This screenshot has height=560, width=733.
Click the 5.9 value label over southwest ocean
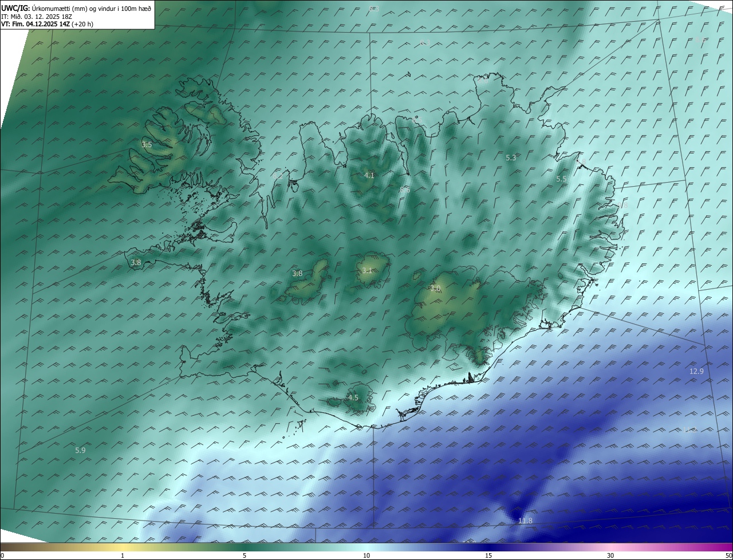[x=80, y=451]
